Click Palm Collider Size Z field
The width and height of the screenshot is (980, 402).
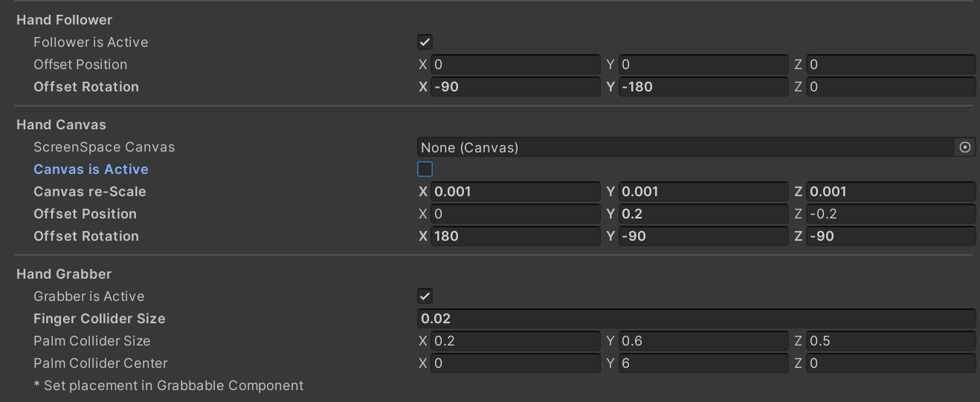point(890,341)
